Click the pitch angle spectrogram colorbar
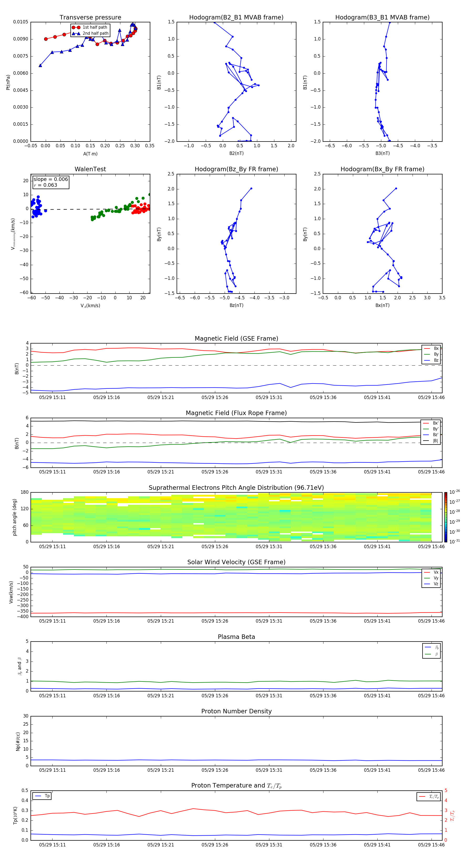Image resolution: width=473 pixels, height=868 pixels. pos(445,517)
